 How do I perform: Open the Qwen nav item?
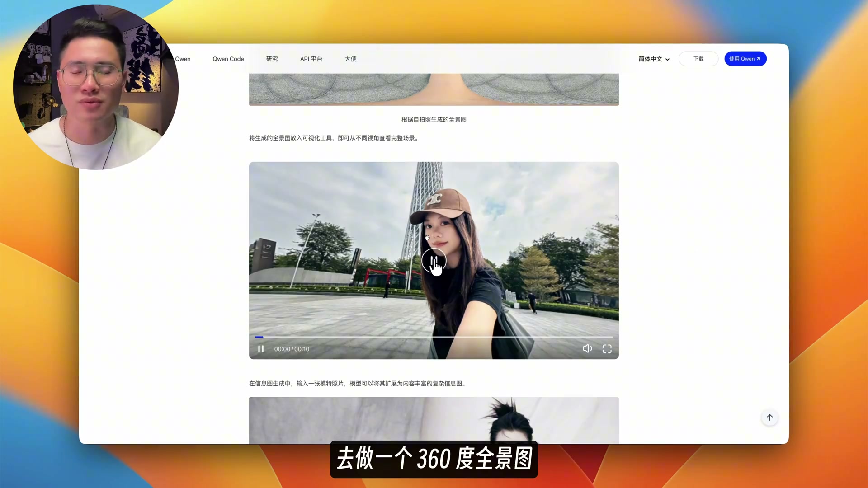click(183, 59)
